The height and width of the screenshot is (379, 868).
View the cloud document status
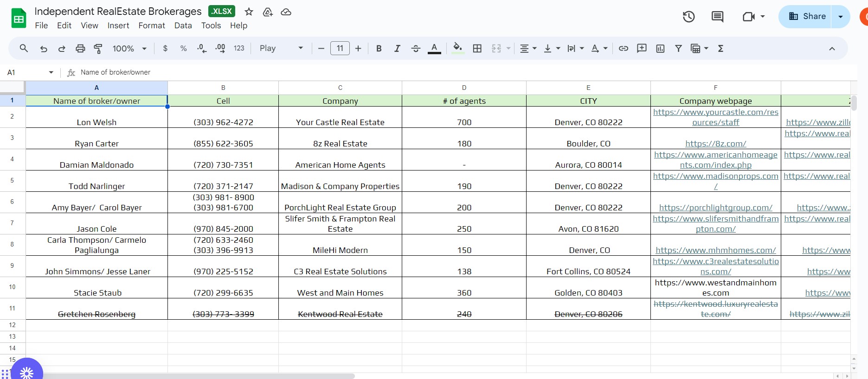[x=286, y=12]
